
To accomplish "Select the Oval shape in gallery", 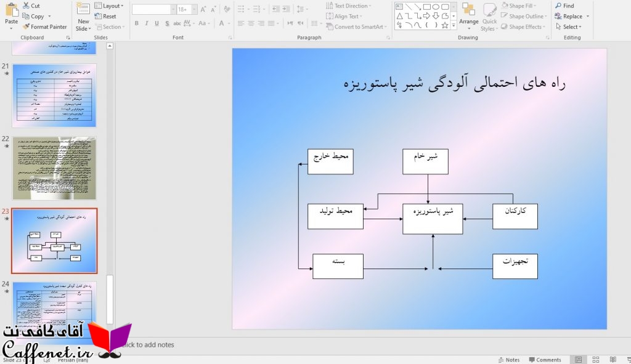I will click(x=436, y=6).
